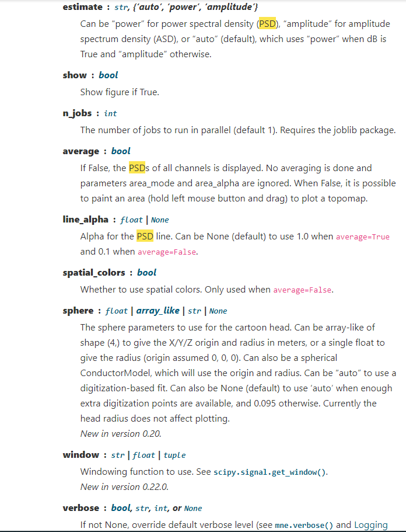Open the scipy.signal.get_window() link
The image size is (406, 532).
[269, 472]
